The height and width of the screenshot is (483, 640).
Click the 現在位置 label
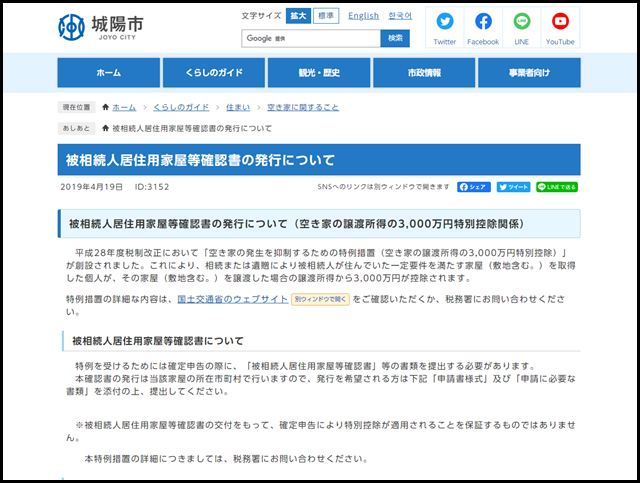76,107
